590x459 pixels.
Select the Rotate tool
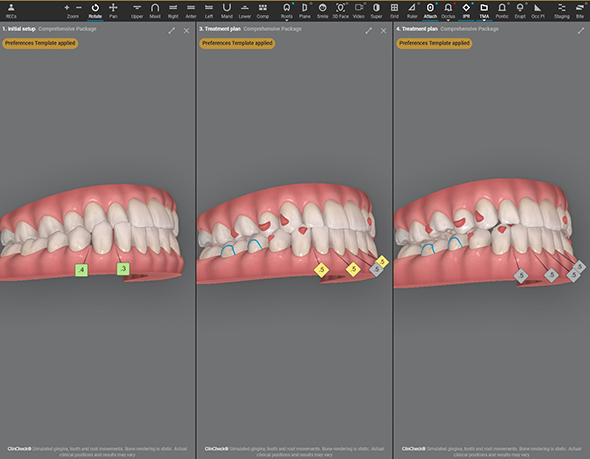(x=95, y=11)
